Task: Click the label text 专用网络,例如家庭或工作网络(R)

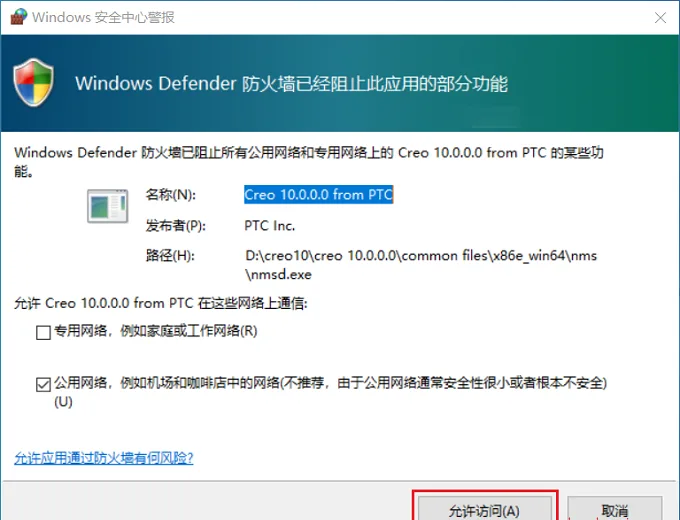Action: pyautogui.click(x=156, y=331)
